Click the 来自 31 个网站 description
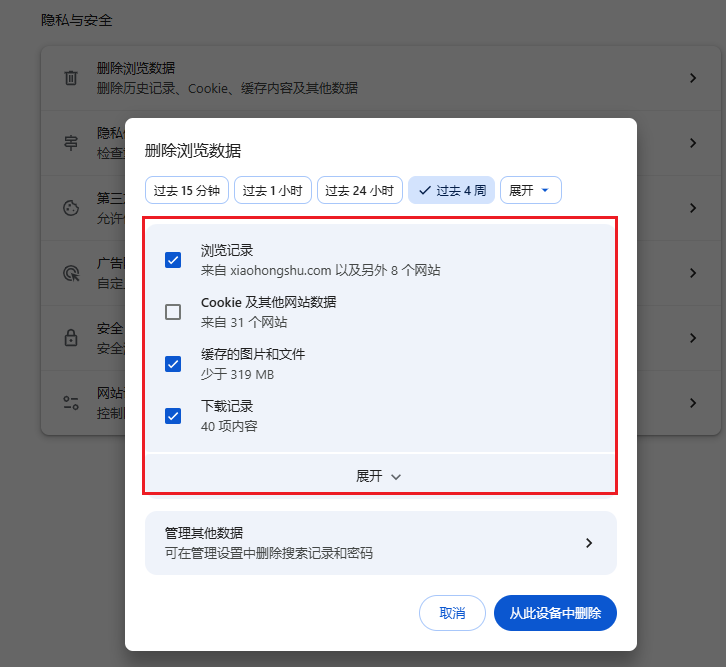This screenshot has height=667, width=726. pyautogui.click(x=244, y=322)
